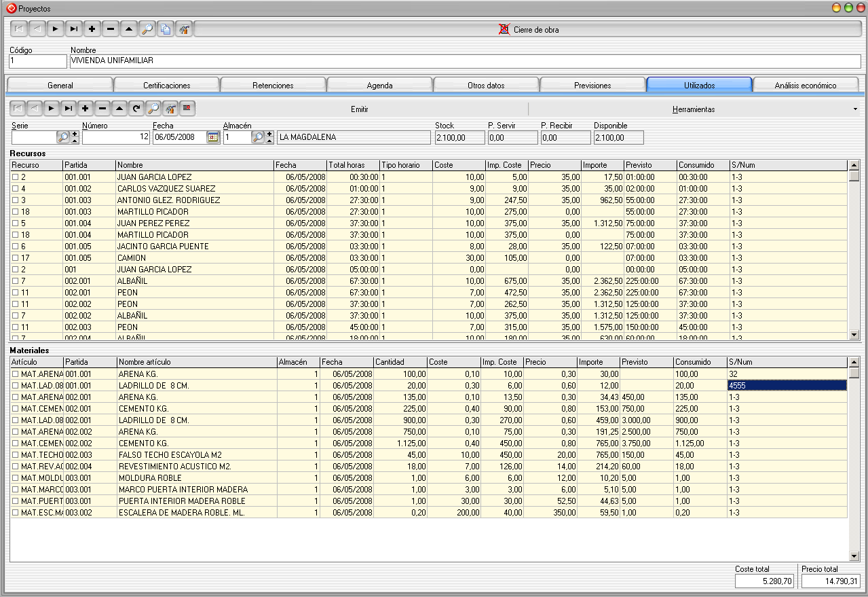
Task: Click the Almacén spinner arrows
Action: (x=269, y=137)
